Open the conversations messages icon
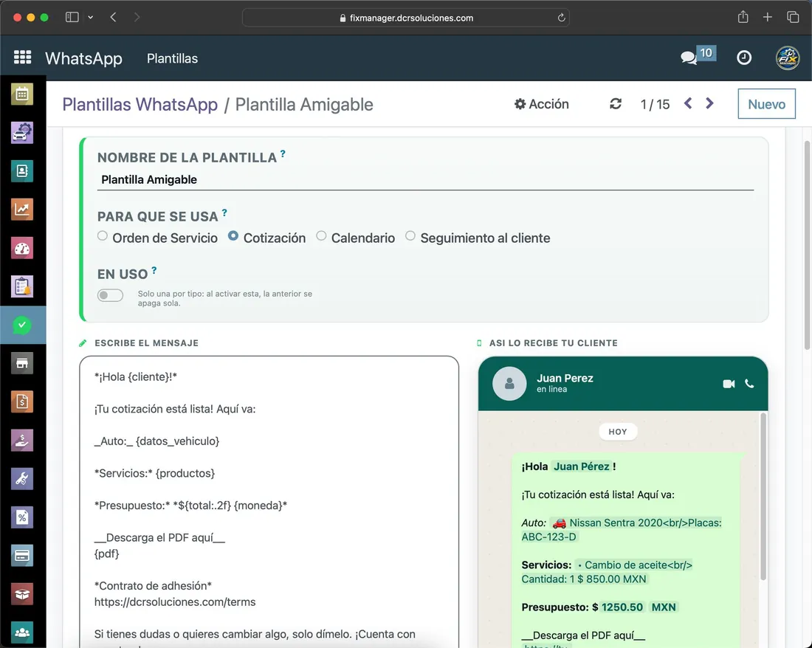 pos(689,58)
